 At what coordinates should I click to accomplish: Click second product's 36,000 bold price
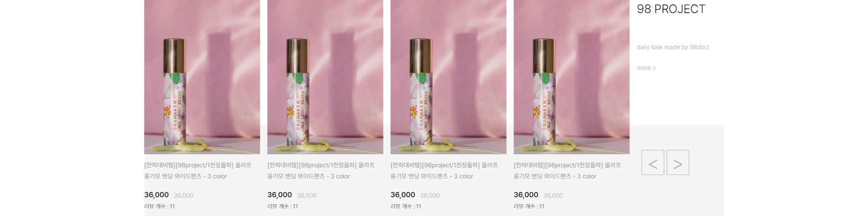[x=280, y=195]
